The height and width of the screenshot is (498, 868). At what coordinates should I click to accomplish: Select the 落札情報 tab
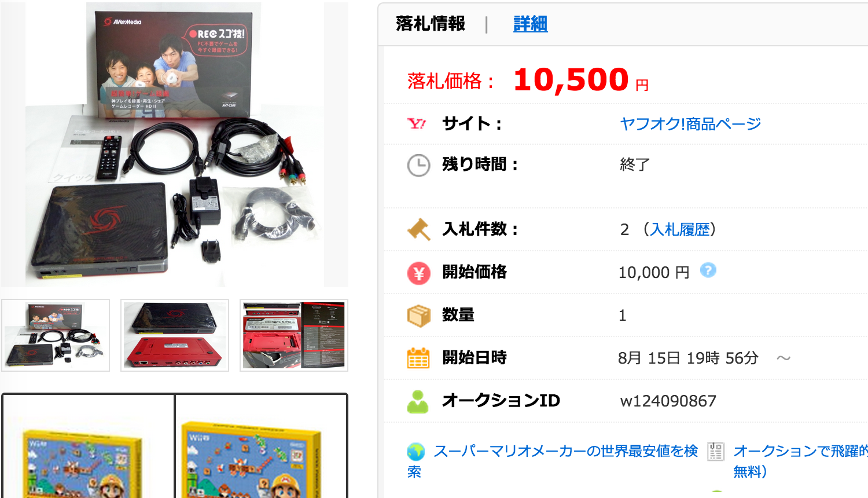click(x=431, y=24)
